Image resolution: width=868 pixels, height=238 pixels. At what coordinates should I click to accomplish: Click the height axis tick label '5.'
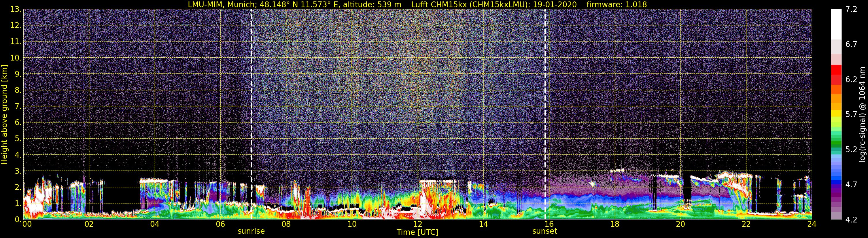pyautogui.click(x=18, y=139)
